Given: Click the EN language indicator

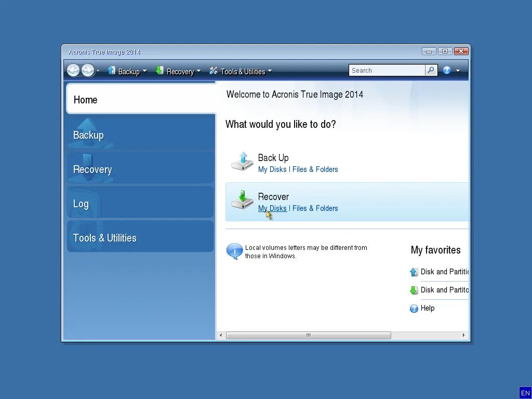Looking at the screenshot, I should (525, 393).
